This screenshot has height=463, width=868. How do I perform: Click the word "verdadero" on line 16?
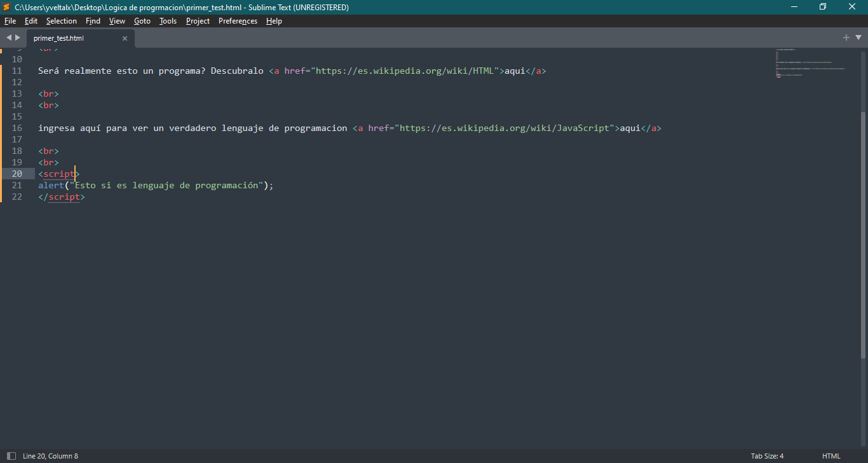(x=193, y=128)
